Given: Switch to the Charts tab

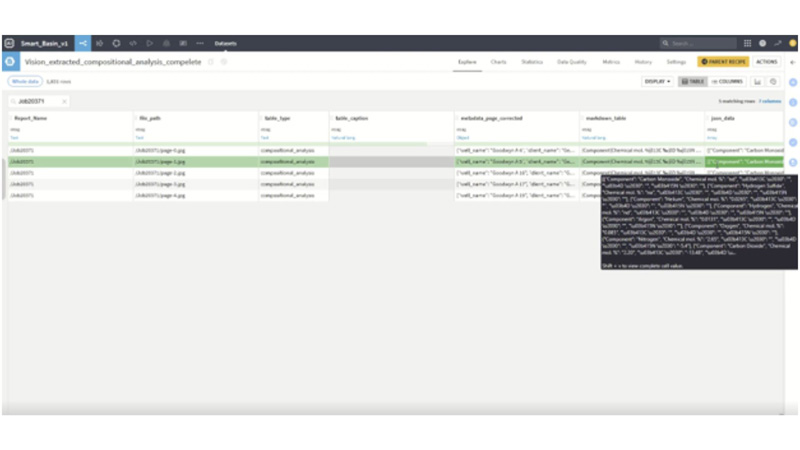Looking at the screenshot, I should coord(498,62).
